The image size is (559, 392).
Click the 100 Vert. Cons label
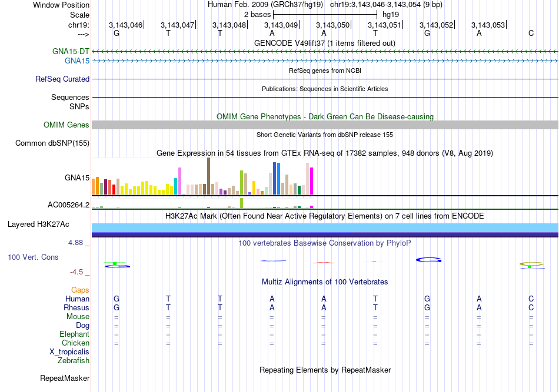[x=33, y=257]
